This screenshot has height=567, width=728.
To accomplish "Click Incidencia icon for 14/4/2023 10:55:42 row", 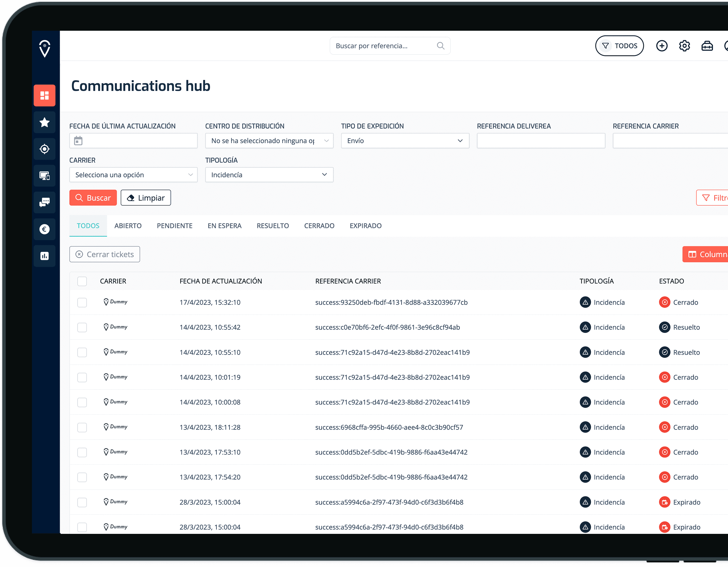I will (585, 327).
